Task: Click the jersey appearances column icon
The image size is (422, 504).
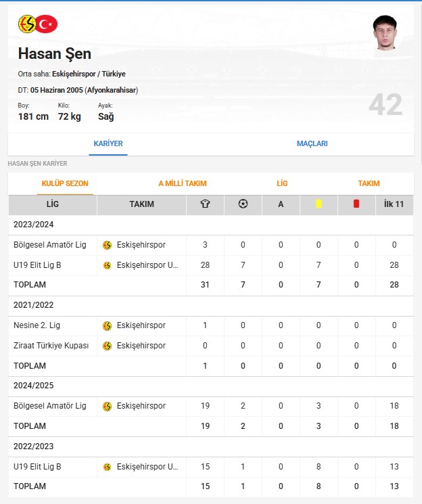Action: point(205,204)
